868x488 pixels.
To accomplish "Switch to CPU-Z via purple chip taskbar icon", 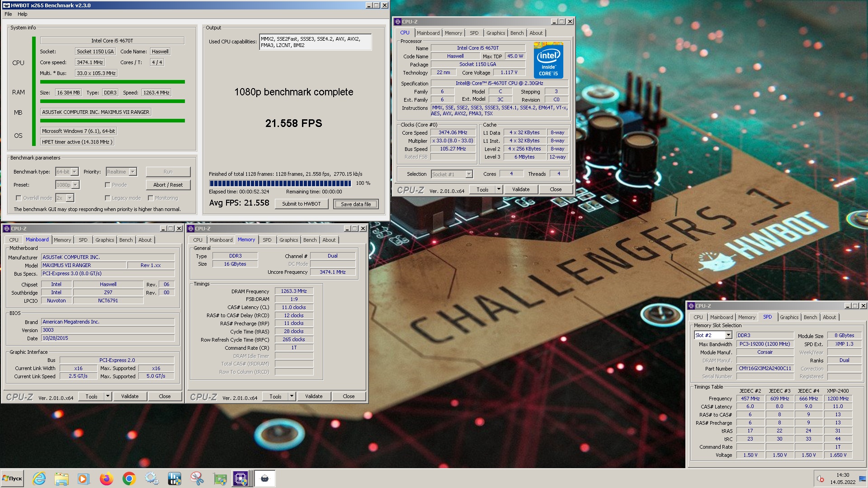I will [x=241, y=479].
